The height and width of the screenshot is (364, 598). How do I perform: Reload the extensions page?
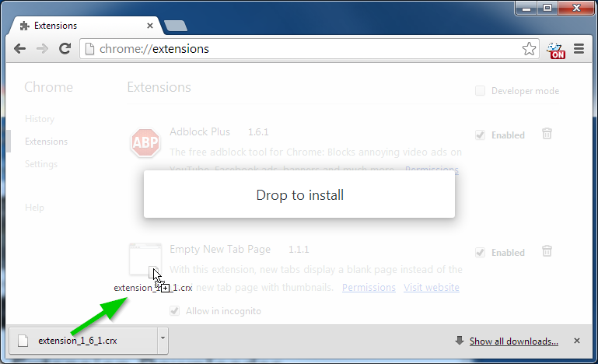(65, 49)
